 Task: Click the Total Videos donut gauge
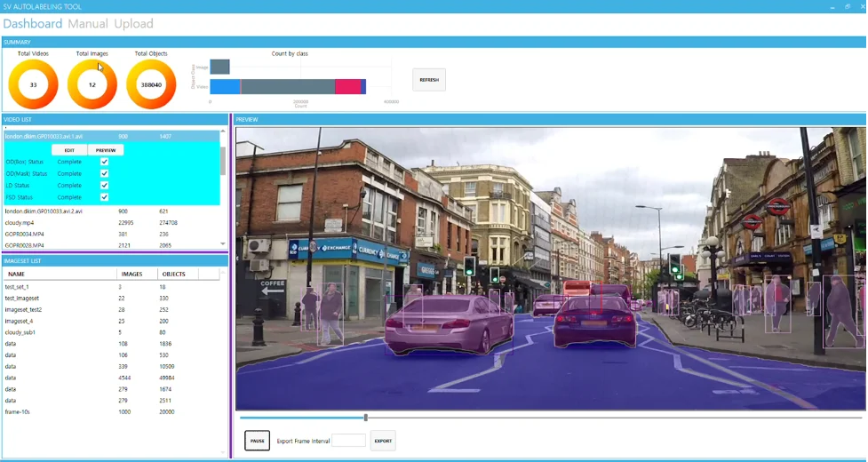click(33, 85)
